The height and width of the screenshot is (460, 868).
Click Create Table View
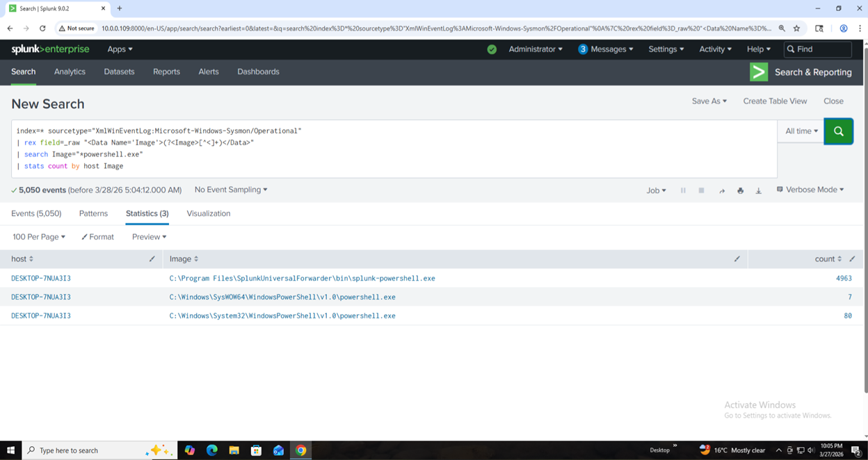tap(774, 101)
